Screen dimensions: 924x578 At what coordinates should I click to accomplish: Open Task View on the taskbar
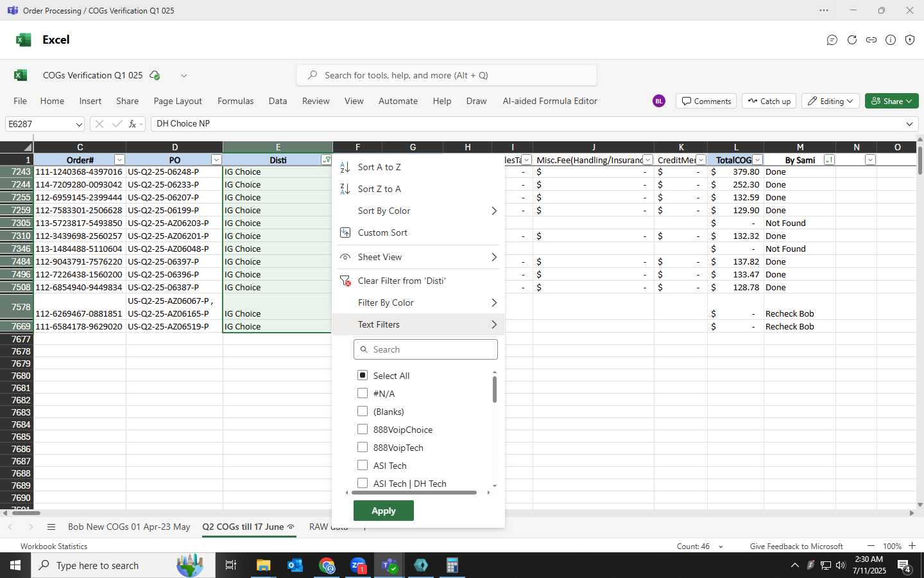[x=231, y=565]
